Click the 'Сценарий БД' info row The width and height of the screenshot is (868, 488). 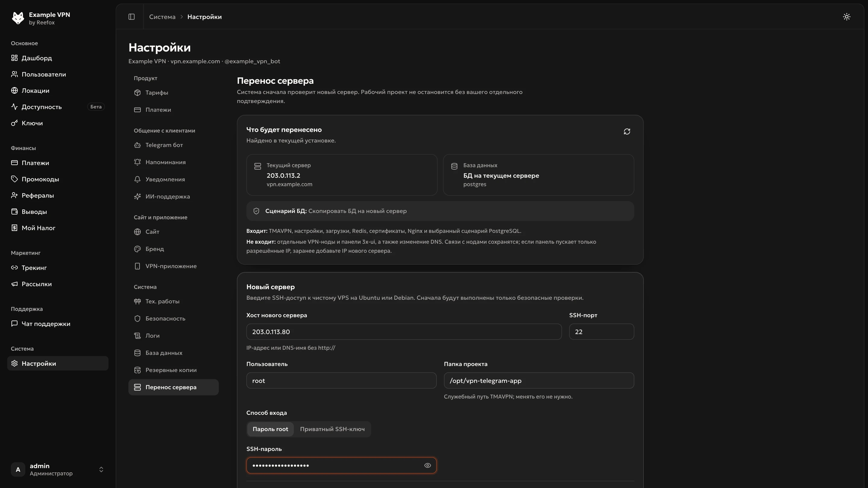[x=440, y=211]
